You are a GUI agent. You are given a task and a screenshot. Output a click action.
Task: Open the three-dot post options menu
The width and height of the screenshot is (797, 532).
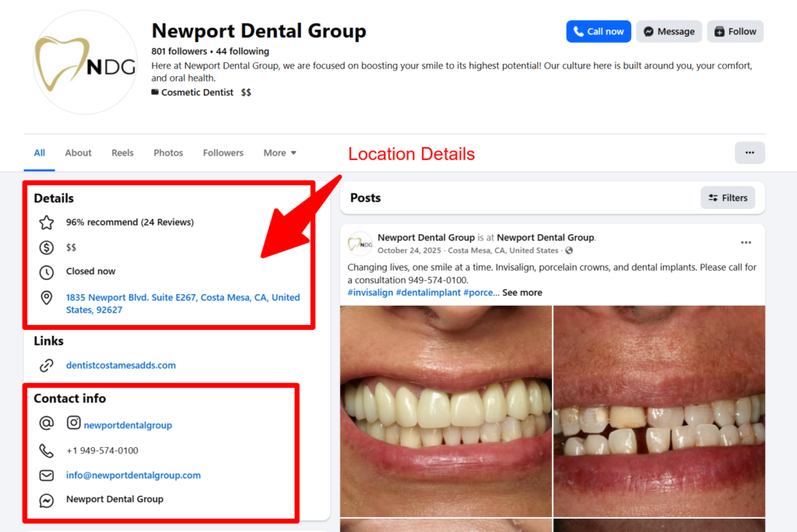click(x=746, y=243)
